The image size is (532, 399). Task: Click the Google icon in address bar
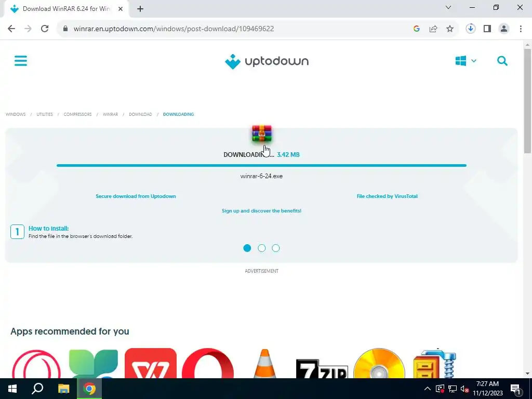click(417, 29)
